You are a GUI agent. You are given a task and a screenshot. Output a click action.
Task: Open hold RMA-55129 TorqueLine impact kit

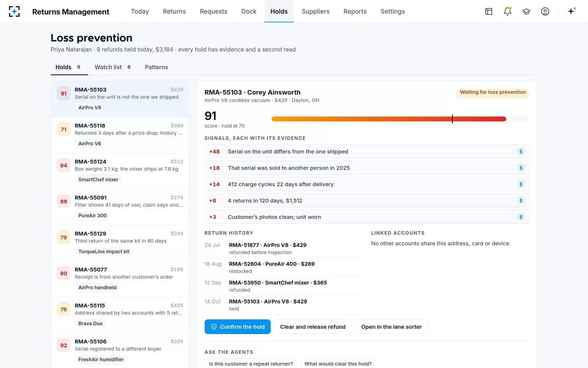pos(120,243)
